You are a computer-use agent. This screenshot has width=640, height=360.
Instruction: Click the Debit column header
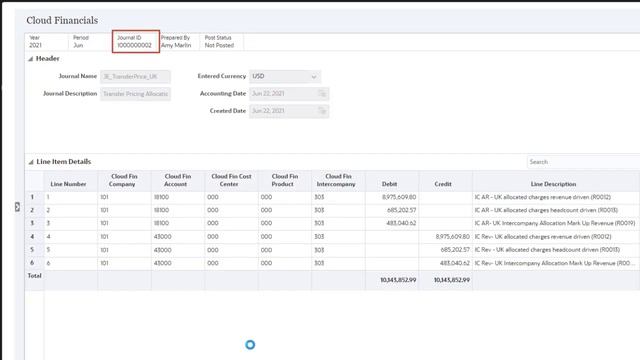point(392,180)
